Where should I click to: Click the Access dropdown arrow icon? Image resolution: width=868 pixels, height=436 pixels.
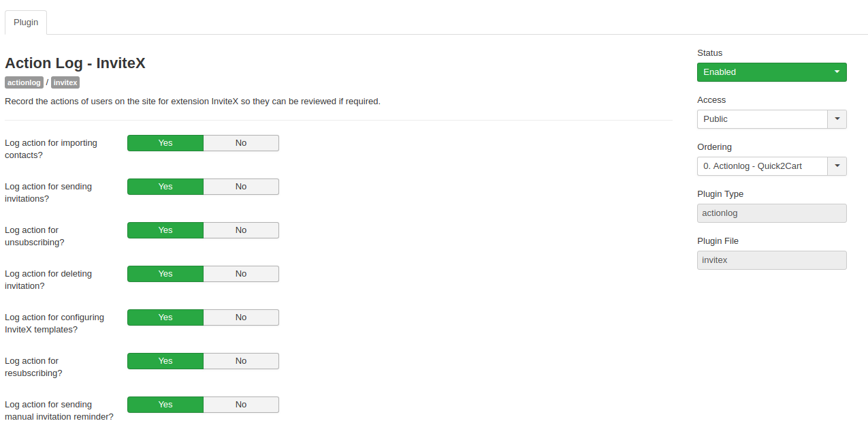pos(837,119)
